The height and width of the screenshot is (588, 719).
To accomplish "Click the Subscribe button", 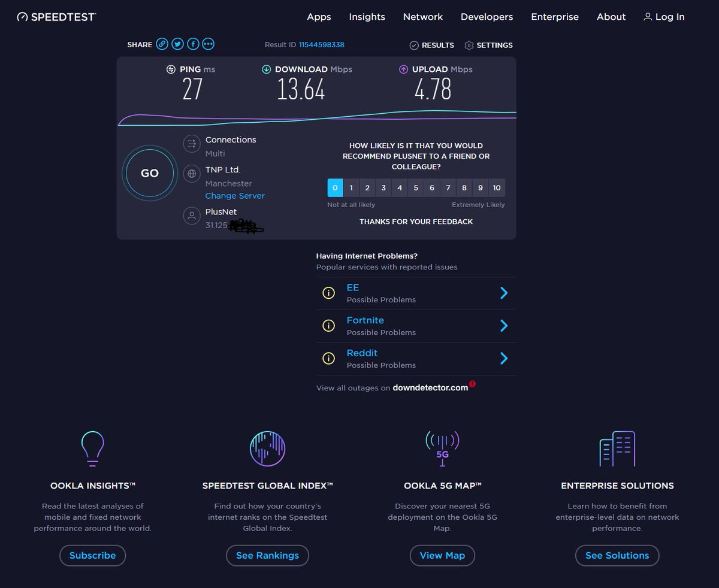I will tap(92, 555).
